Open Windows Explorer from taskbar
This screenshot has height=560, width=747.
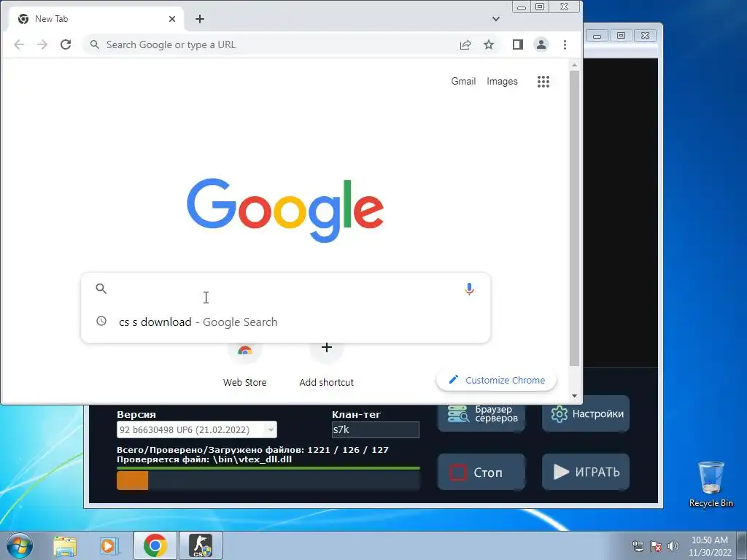point(65,545)
